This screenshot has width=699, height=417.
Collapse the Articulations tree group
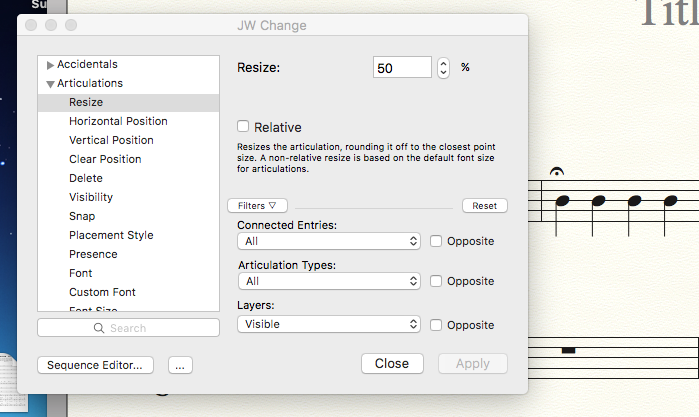51,84
